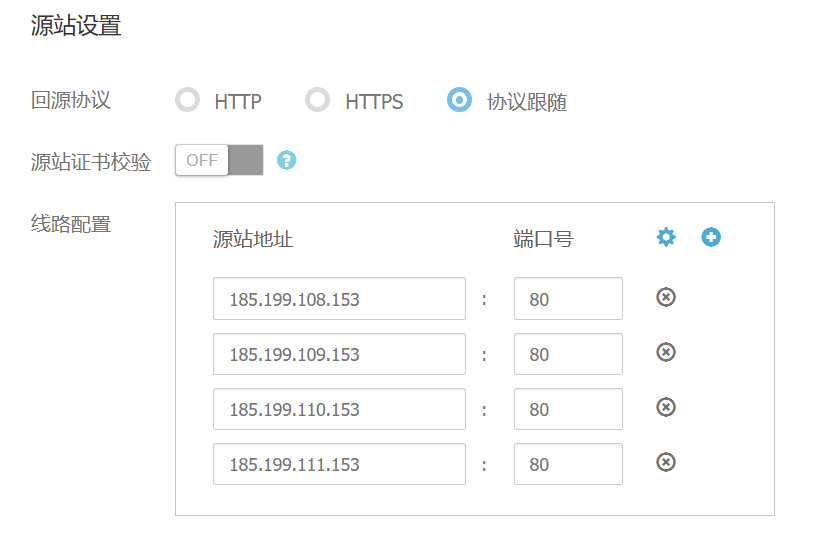Screen dimensions: 824x545
Task: Delete the 185.199.109.153 origin entry
Action: click(x=666, y=352)
